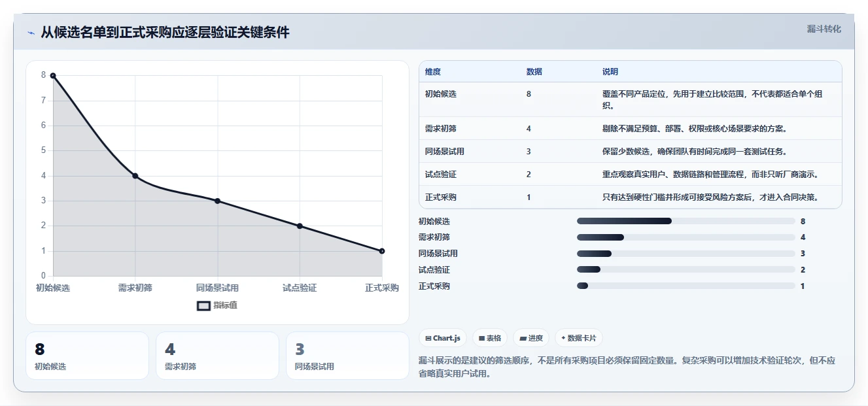Select the 进度 chip
Screen dimensions: 868x406
click(x=531, y=338)
